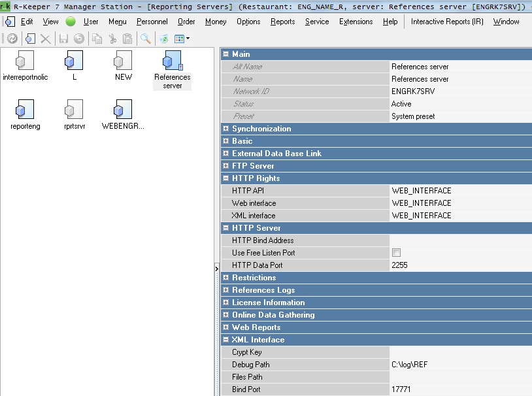This screenshot has height=396, width=532.
Task: Expand the Web Reports section
Action: [225, 327]
